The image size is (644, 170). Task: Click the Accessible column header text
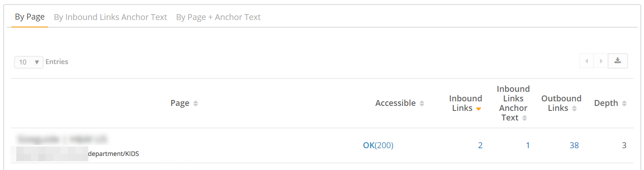tap(395, 103)
